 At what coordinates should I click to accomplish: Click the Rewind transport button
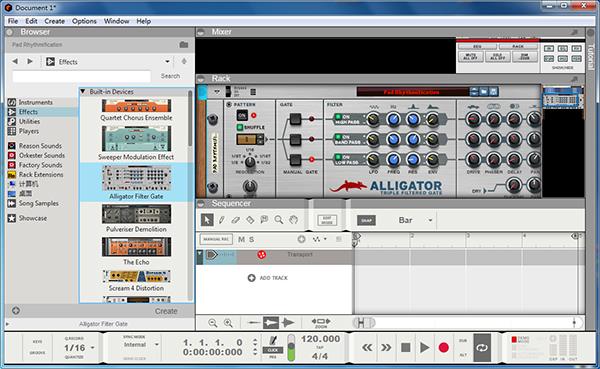tap(367, 348)
